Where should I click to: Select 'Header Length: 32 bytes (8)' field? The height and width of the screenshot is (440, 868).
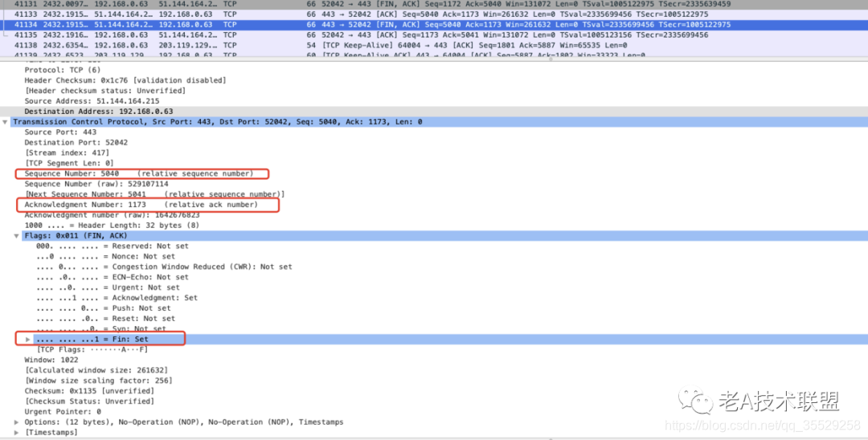click(x=112, y=226)
